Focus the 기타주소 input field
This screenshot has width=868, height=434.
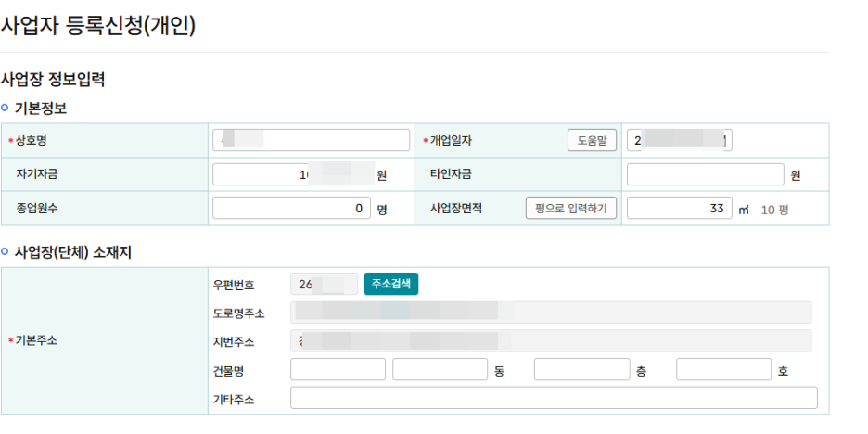554,399
